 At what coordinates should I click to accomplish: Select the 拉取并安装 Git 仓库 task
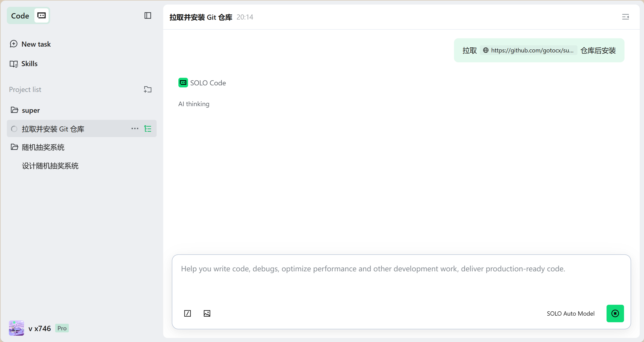[53, 129]
